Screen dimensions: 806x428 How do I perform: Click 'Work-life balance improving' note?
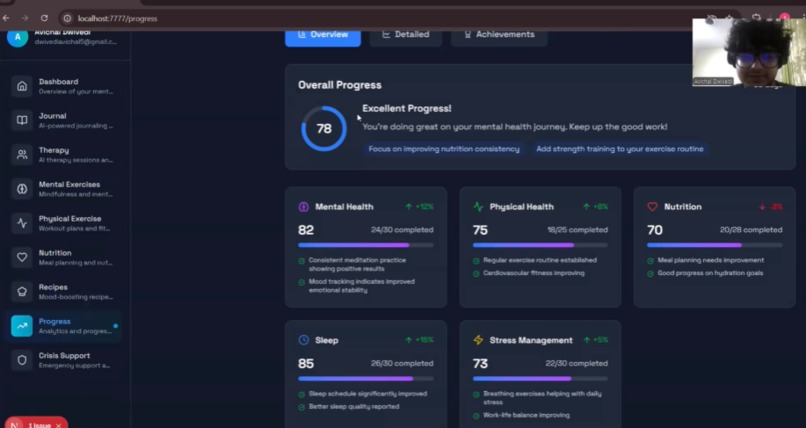(526, 415)
